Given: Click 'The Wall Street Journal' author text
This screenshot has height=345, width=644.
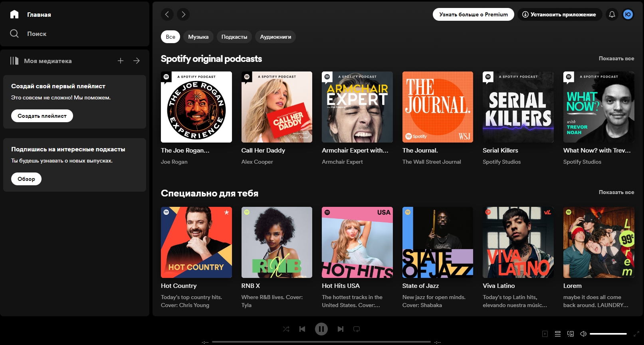Looking at the screenshot, I should click(x=432, y=162).
